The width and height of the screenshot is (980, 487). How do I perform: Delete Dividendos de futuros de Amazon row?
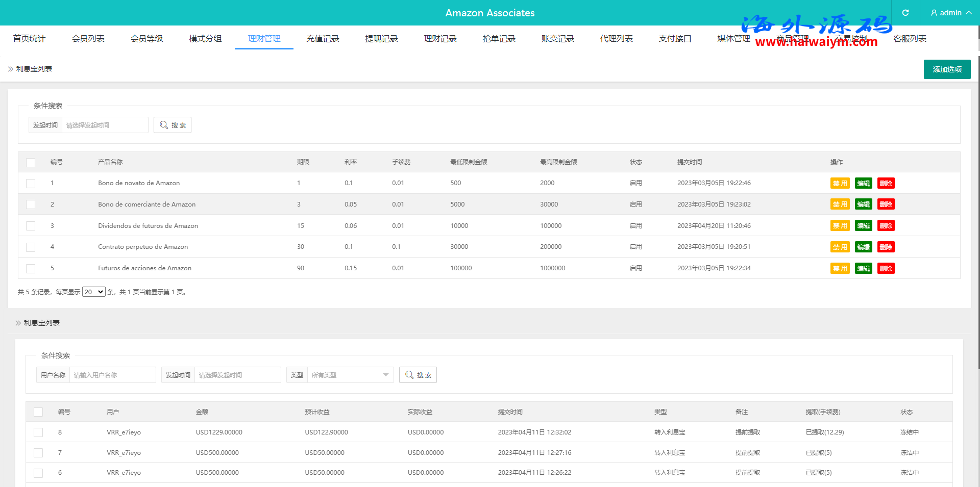(x=886, y=226)
